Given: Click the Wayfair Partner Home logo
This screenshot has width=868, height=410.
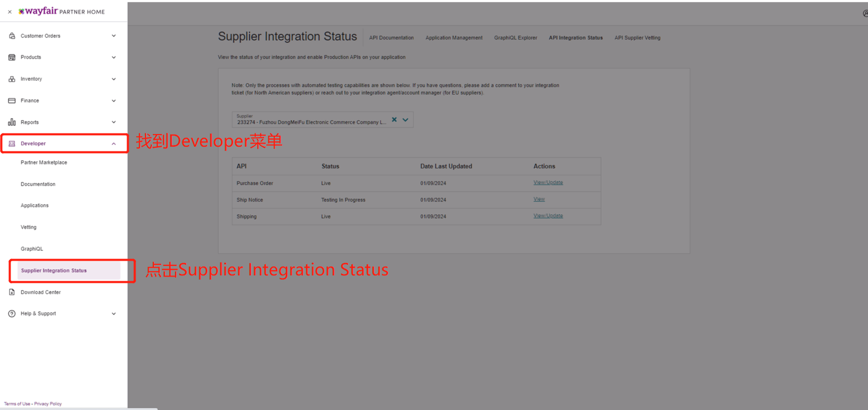Looking at the screenshot, I should pos(62,11).
